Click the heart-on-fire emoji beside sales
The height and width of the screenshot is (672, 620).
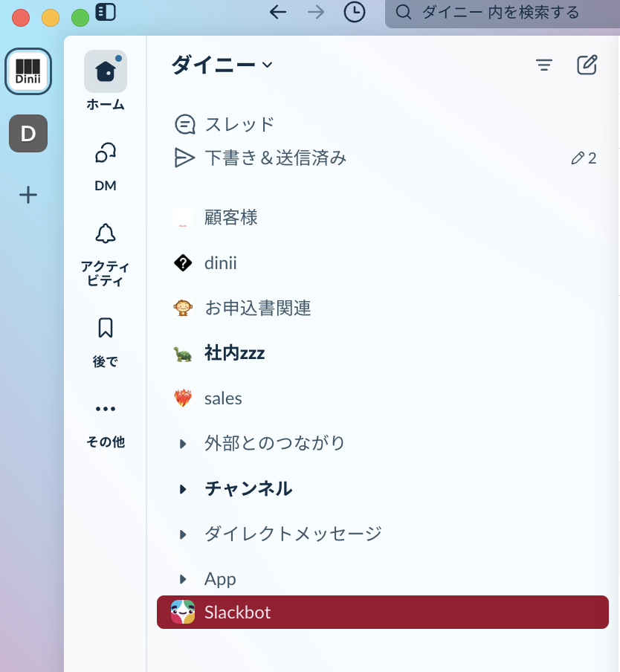pyautogui.click(x=183, y=398)
